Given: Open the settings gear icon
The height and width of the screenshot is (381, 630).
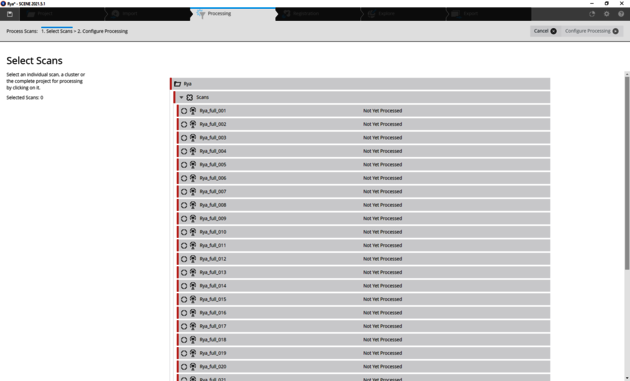Looking at the screenshot, I should click(x=606, y=14).
